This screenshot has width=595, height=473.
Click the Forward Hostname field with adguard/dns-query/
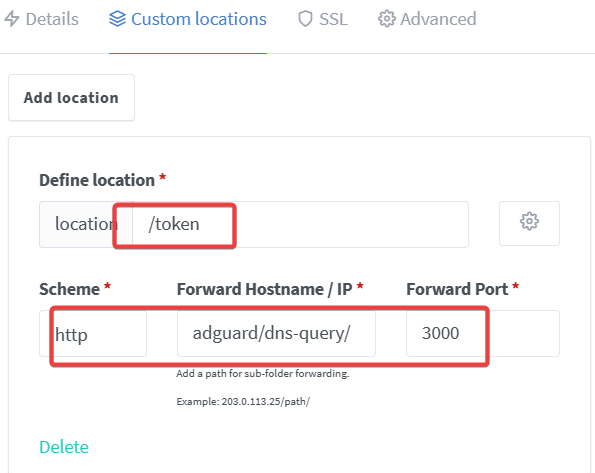point(276,334)
